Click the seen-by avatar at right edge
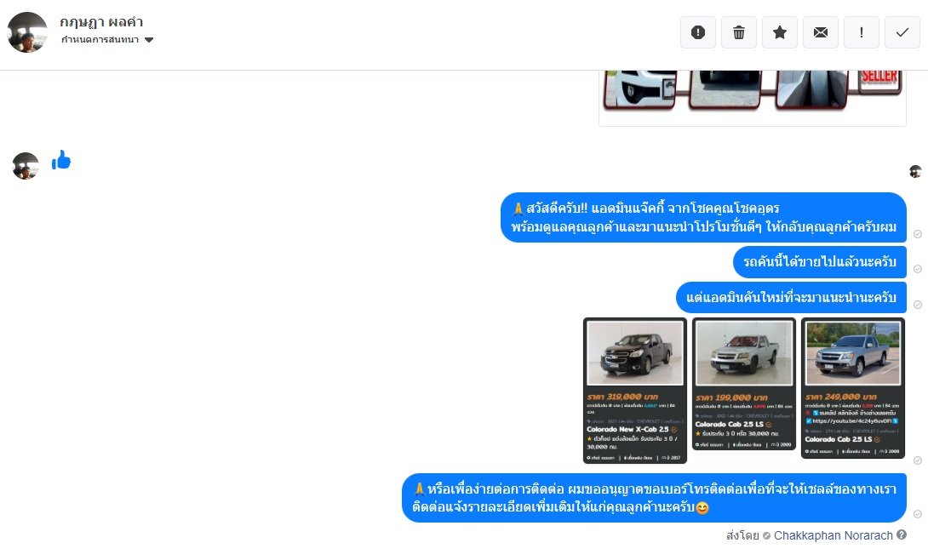 tap(915, 171)
